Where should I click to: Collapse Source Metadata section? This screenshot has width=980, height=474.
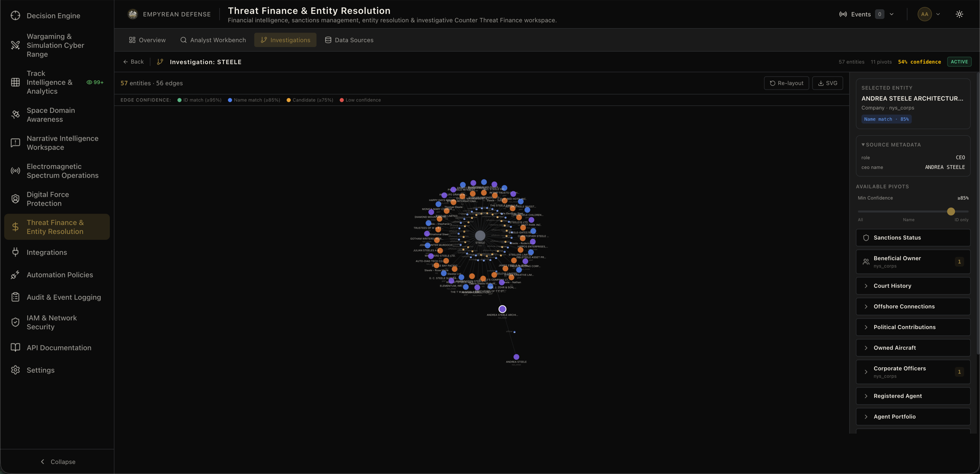pyautogui.click(x=891, y=144)
